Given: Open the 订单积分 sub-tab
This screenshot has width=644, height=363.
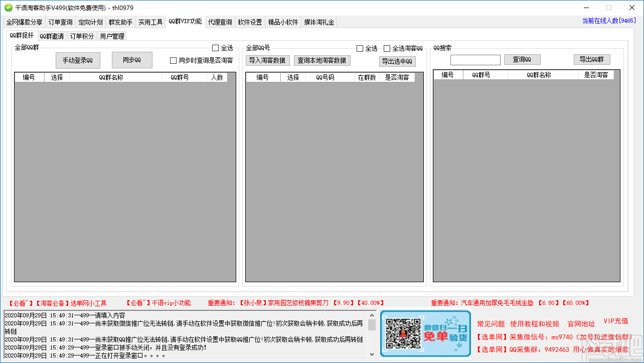Looking at the screenshot, I should point(82,36).
